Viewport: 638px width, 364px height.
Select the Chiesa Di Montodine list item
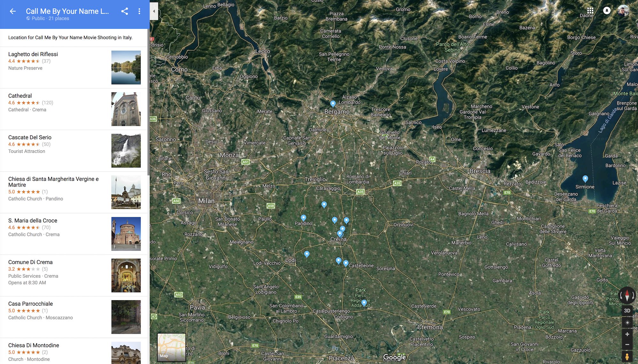click(x=74, y=351)
